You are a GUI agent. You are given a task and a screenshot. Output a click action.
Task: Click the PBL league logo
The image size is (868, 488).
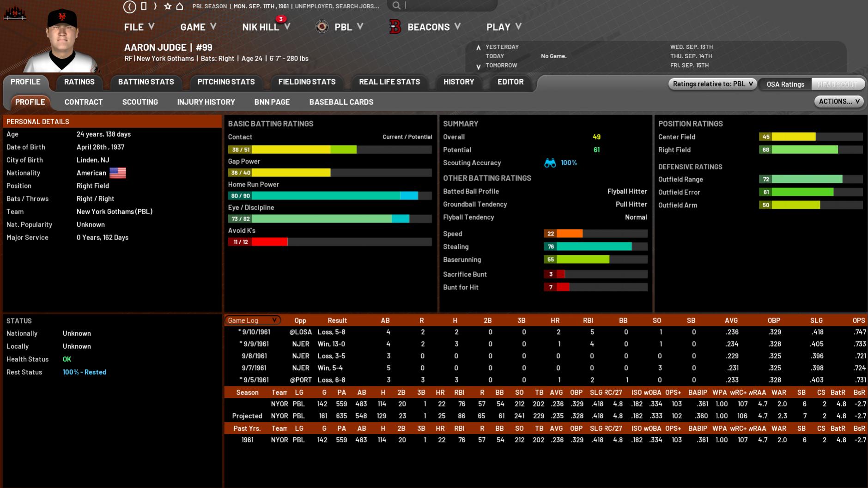click(x=322, y=27)
